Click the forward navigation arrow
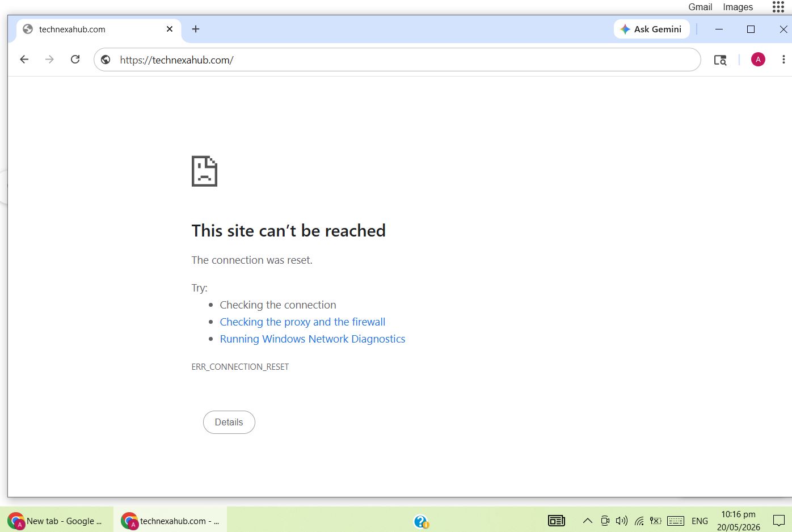 tap(49, 60)
